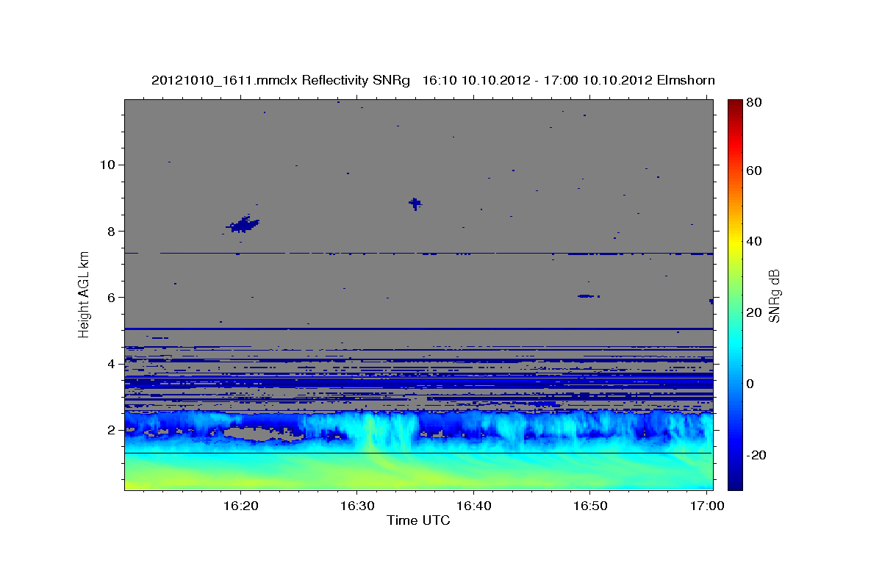Click the colorbar value -20
This screenshot has height=588, width=882.
[x=756, y=455]
